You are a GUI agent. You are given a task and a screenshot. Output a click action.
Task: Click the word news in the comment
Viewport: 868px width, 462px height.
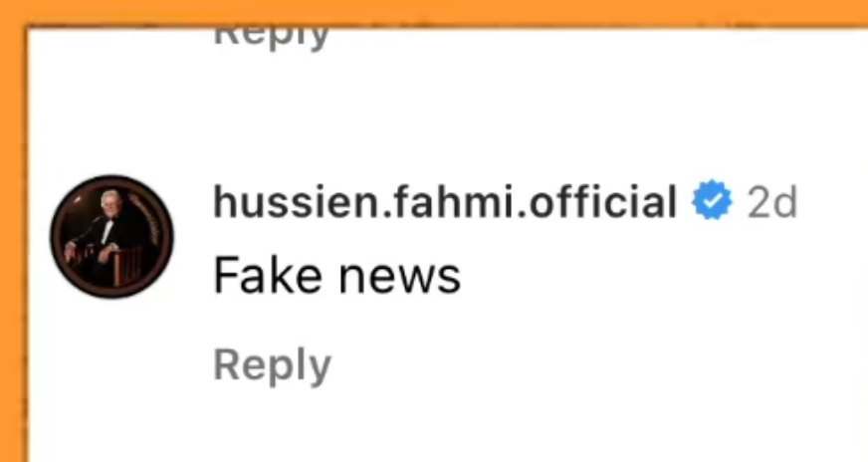point(400,279)
